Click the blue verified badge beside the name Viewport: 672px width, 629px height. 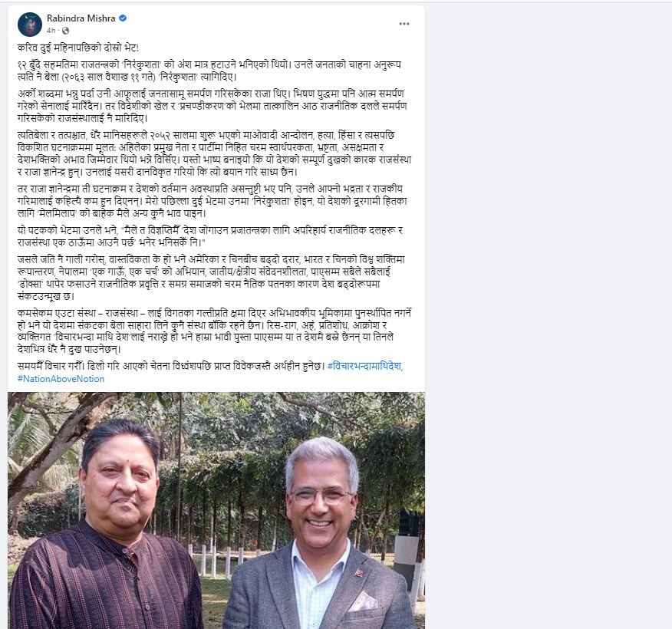coord(123,18)
